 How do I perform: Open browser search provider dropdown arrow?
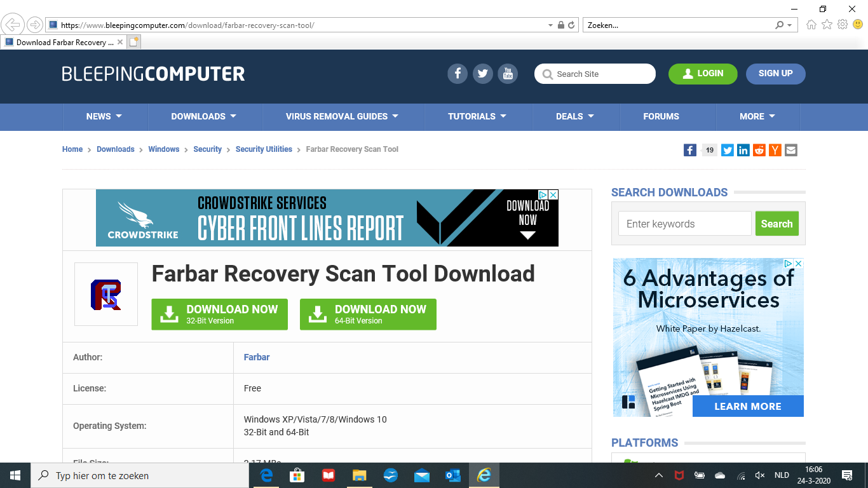pyautogui.click(x=790, y=25)
